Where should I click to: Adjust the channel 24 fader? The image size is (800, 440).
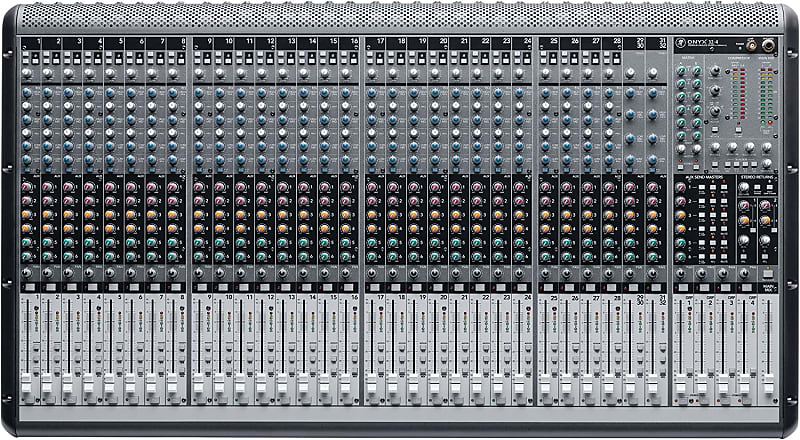click(x=519, y=382)
